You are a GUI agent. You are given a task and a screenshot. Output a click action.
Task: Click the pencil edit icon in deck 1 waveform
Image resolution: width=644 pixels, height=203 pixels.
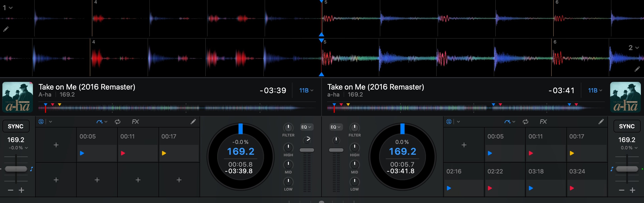click(x=6, y=29)
